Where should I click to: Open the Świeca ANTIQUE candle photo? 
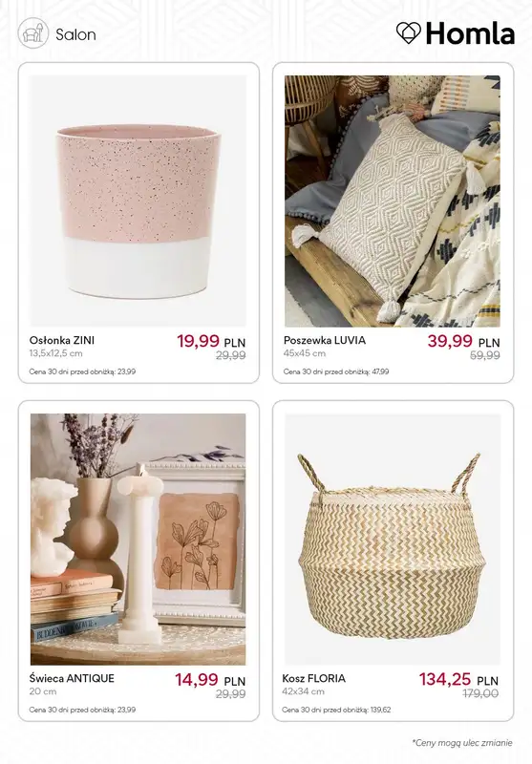click(x=138, y=540)
